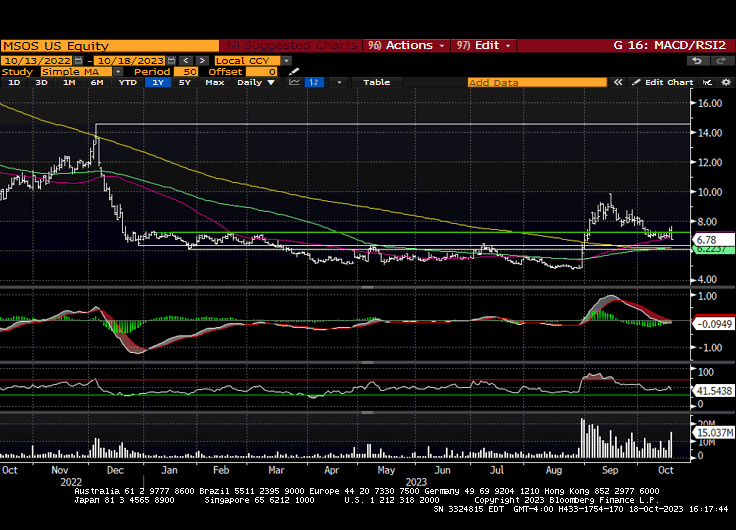Select the 1D time range

[14, 82]
